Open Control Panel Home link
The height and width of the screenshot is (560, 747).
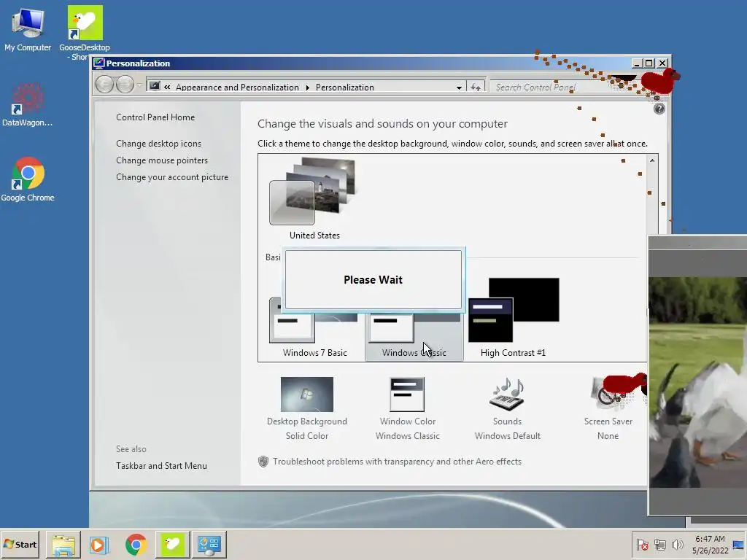(155, 117)
